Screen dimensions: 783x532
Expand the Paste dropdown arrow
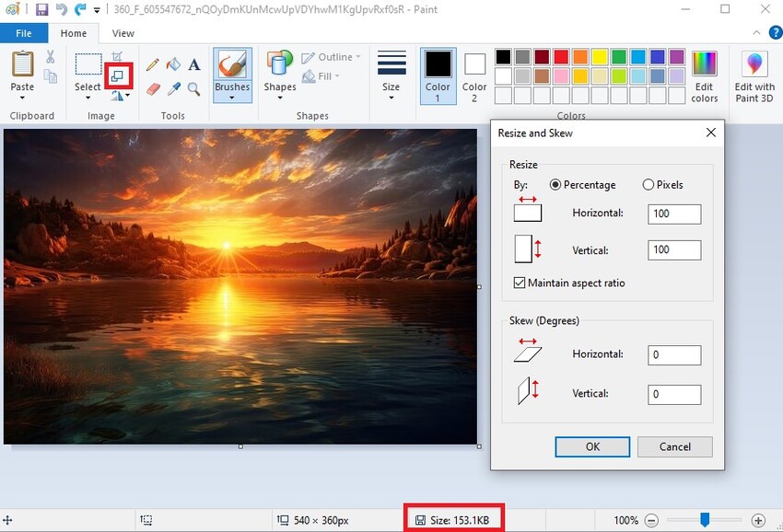(22, 98)
